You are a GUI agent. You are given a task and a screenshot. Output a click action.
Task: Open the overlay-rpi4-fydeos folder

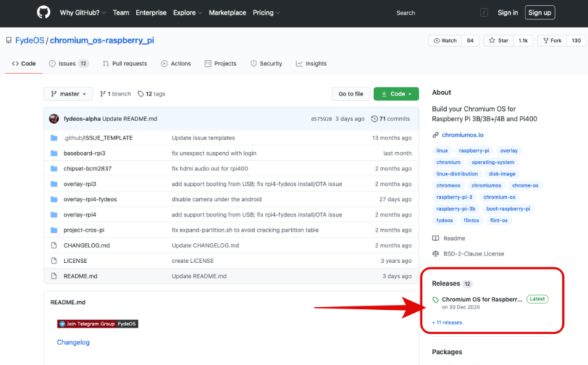(90, 199)
